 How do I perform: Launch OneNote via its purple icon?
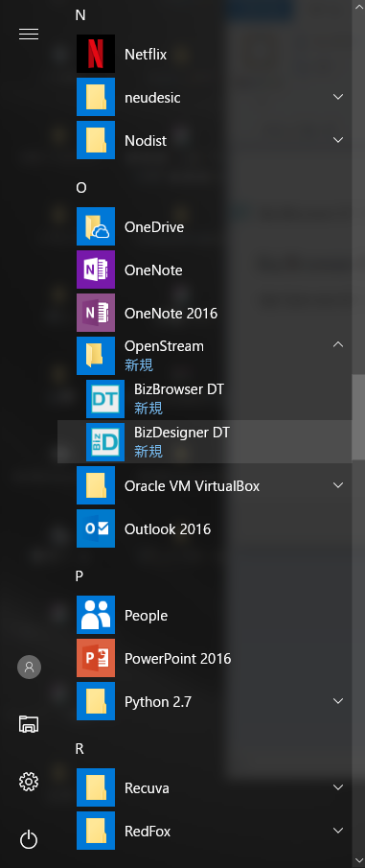click(x=96, y=270)
